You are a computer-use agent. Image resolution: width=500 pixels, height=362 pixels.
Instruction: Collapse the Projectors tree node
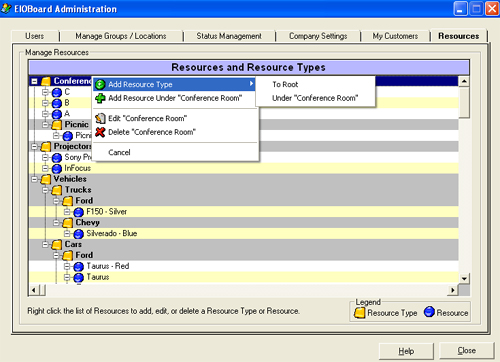click(x=34, y=146)
